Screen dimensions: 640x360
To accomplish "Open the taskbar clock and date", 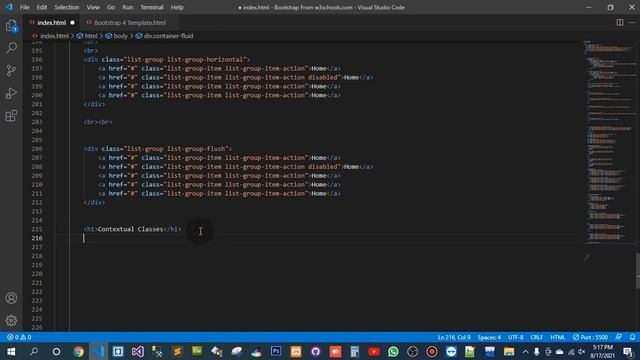I will point(602,351).
